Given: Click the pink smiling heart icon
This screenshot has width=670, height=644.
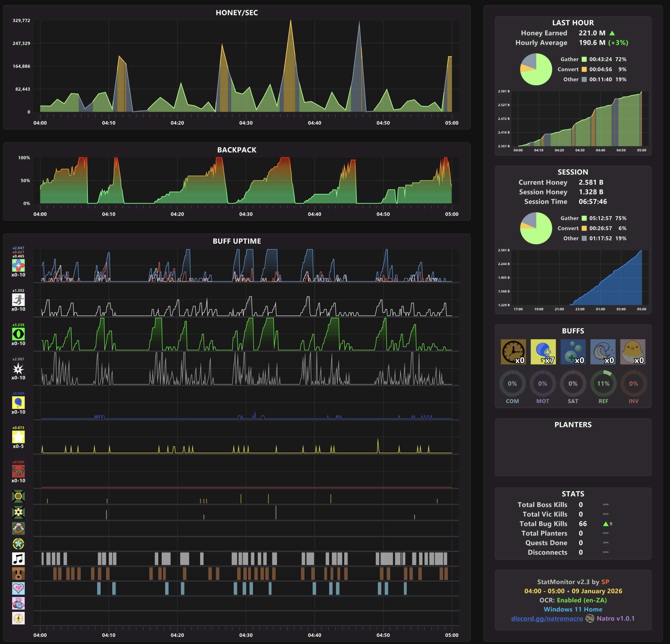Looking at the screenshot, I should coord(18,588).
